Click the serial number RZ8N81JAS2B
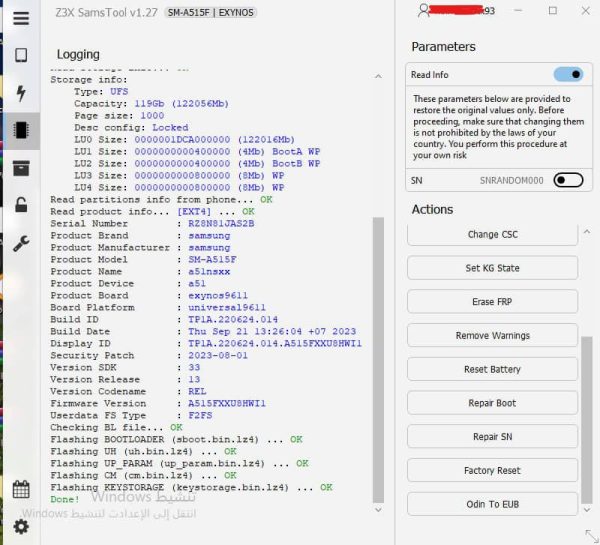This screenshot has width=600, height=545. (x=221, y=224)
